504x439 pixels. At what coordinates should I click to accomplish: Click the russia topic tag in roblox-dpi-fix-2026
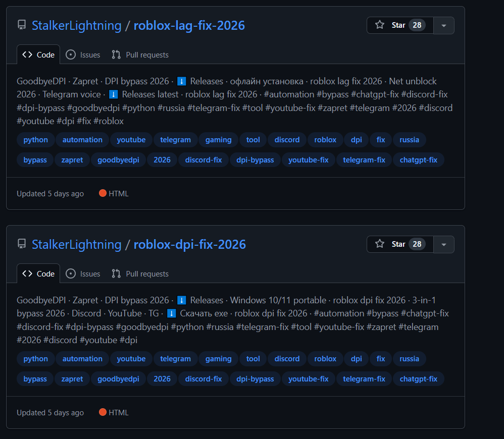coord(409,359)
